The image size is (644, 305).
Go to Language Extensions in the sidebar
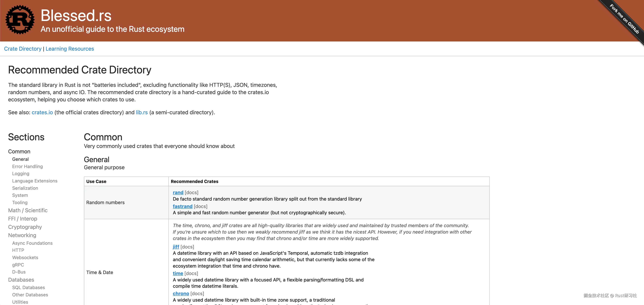tap(35, 181)
